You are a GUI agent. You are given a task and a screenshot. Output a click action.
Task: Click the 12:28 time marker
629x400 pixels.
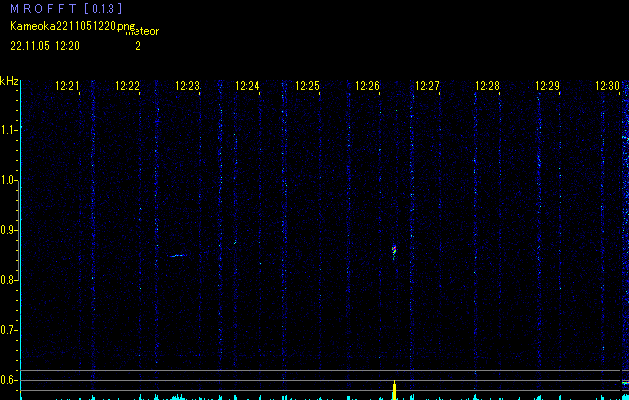tap(487, 86)
